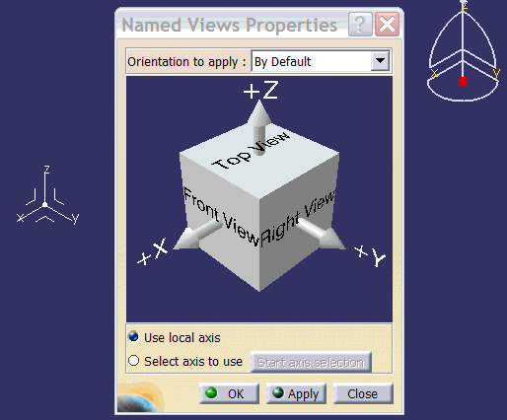Click the +Y label beside the cube

[x=370, y=255]
